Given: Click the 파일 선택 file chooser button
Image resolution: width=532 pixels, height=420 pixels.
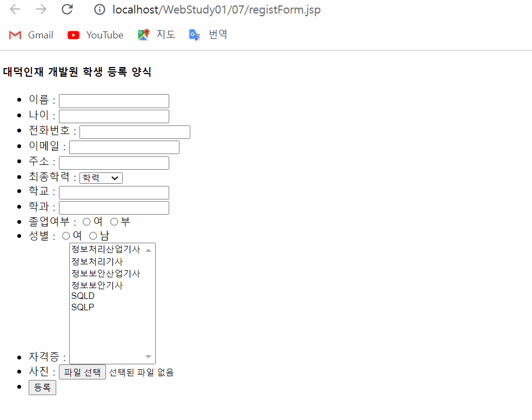Looking at the screenshot, I should pos(82,372).
